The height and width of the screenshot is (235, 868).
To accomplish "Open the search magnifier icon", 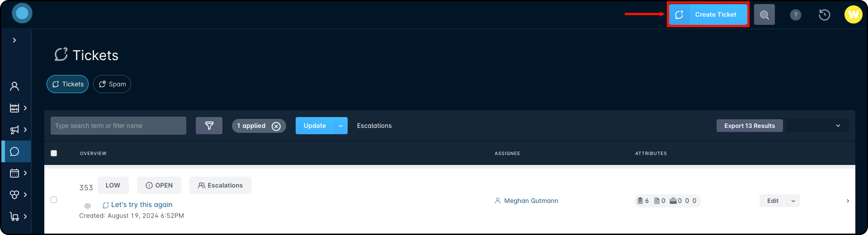I will (764, 14).
